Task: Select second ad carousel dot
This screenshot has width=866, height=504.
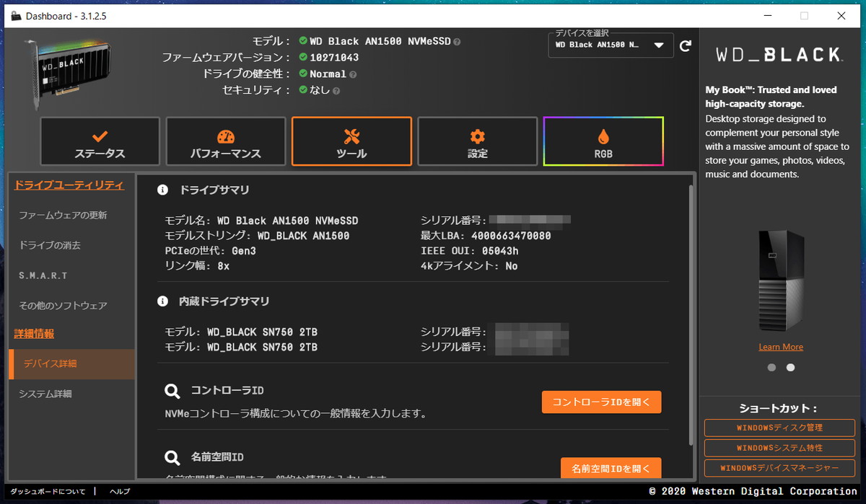Action: pos(790,367)
